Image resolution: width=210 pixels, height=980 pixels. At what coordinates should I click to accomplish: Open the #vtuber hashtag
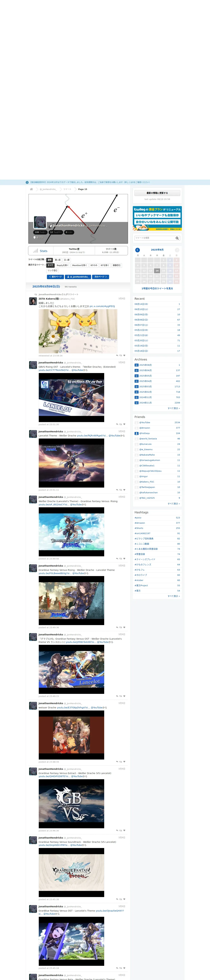(x=139, y=580)
